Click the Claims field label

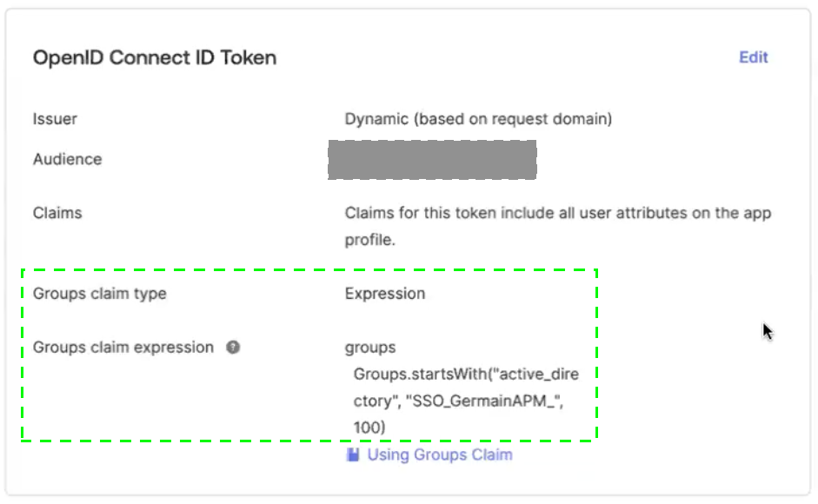[57, 213]
